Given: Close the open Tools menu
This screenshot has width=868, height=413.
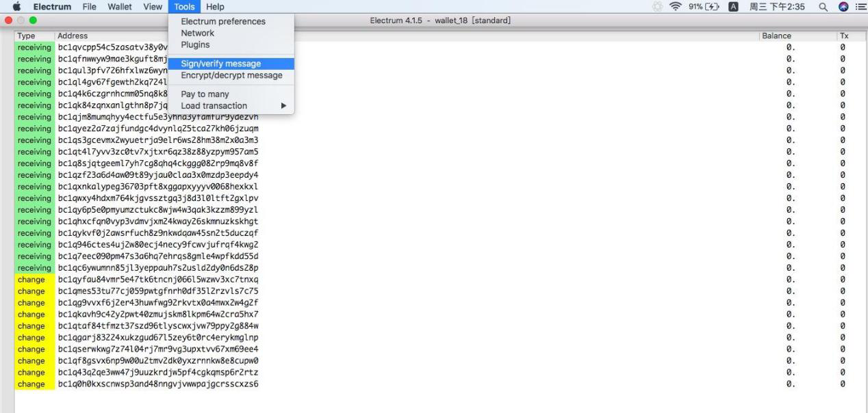Looking at the screenshot, I should click(x=184, y=7).
